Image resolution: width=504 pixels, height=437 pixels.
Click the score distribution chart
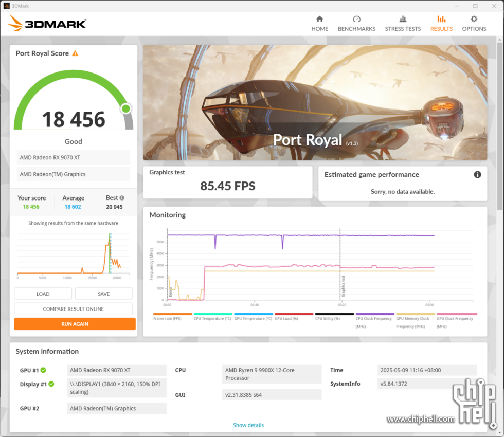(x=74, y=256)
